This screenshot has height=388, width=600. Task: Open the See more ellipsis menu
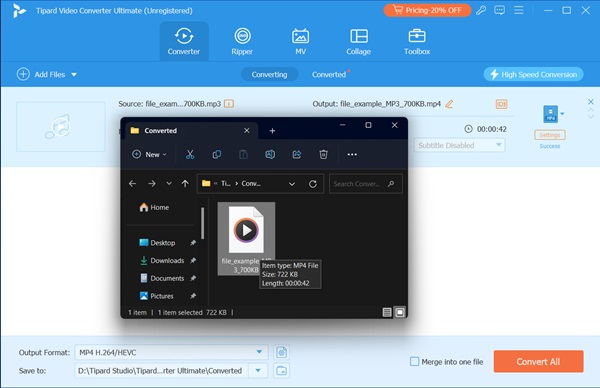352,154
